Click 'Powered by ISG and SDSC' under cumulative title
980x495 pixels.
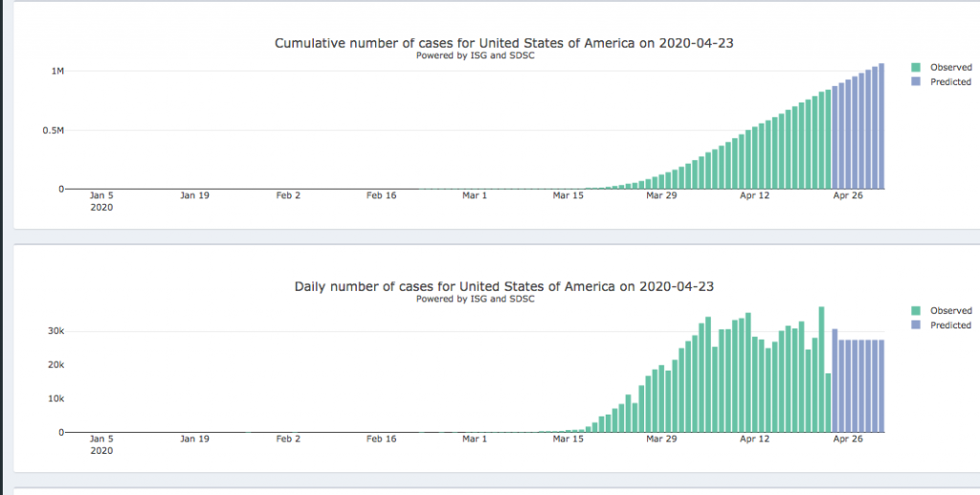tap(475, 56)
